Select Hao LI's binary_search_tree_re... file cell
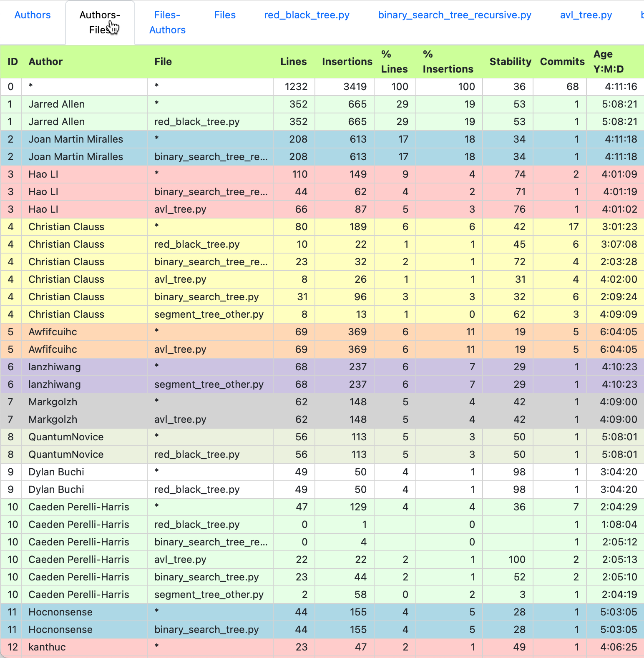The height and width of the screenshot is (658, 644). [211, 192]
